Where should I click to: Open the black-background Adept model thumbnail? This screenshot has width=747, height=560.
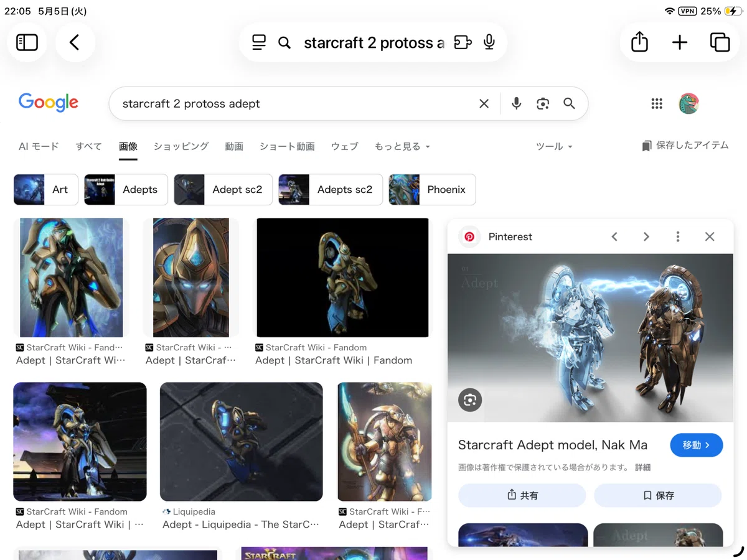tap(342, 278)
